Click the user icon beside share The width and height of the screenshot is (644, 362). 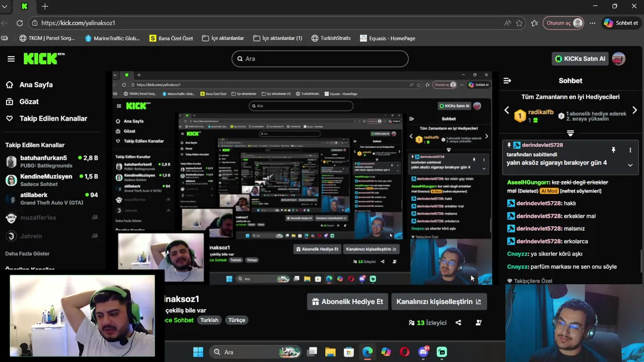[x=478, y=323]
